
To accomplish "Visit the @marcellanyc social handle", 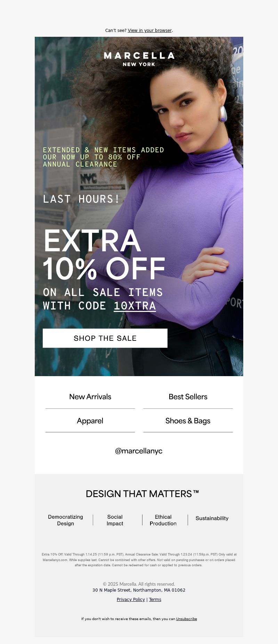I will click(139, 451).
